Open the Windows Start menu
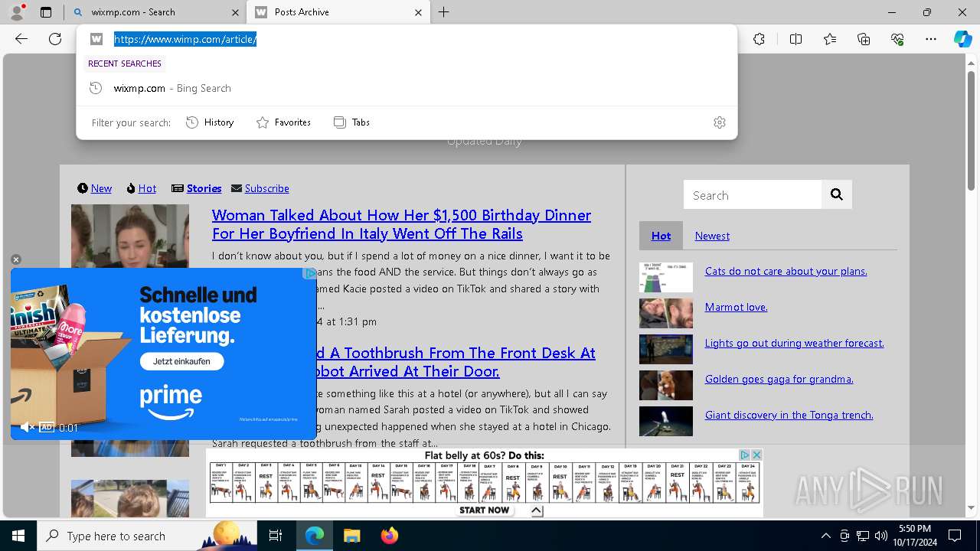Image resolution: width=980 pixels, height=551 pixels. click(x=18, y=536)
